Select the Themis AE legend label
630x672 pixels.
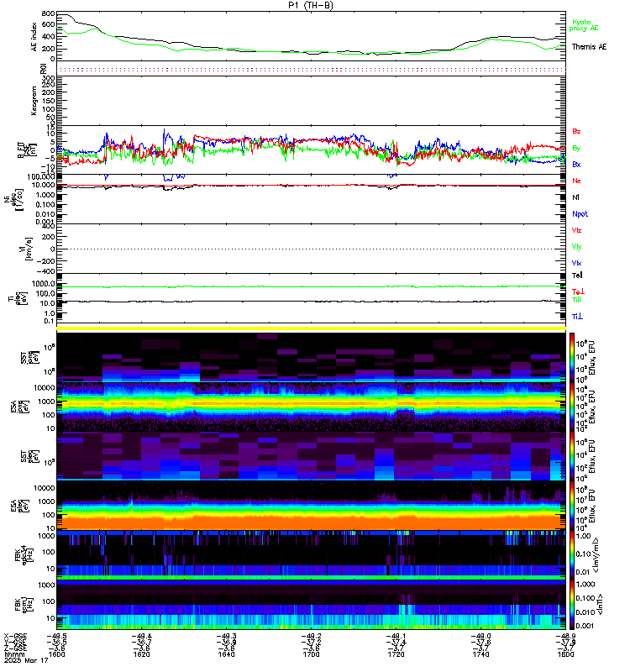coord(590,47)
